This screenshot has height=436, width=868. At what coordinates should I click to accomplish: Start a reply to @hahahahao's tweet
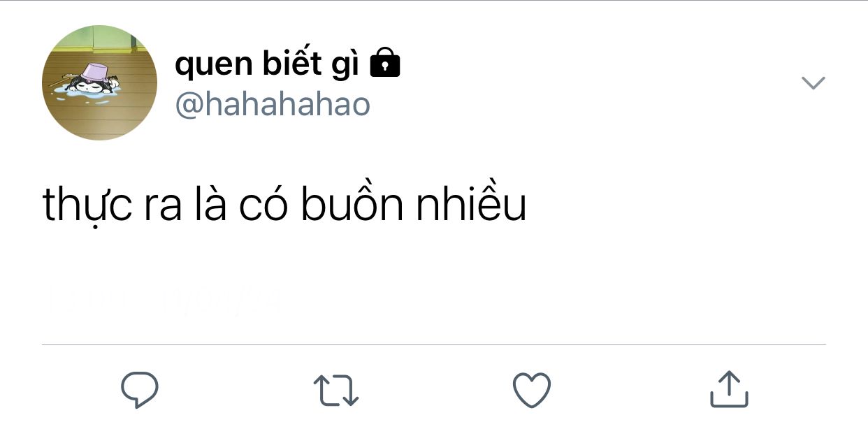tap(140, 390)
